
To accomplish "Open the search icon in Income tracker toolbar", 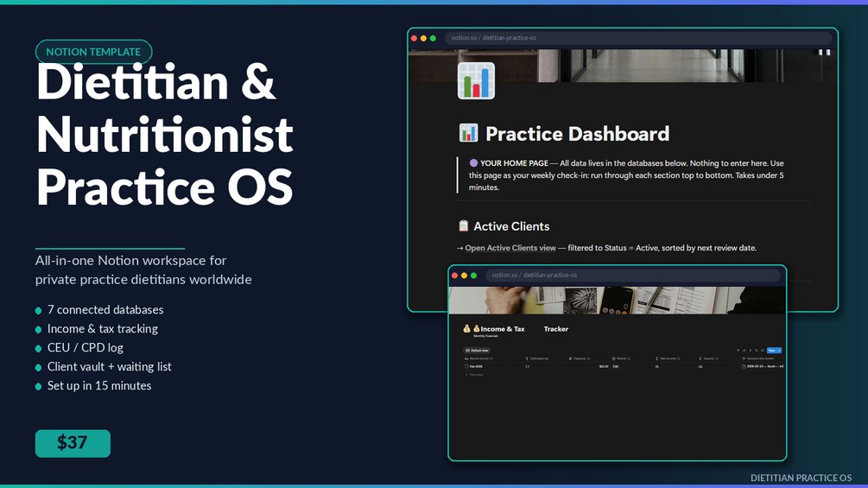I will pyautogui.click(x=757, y=350).
